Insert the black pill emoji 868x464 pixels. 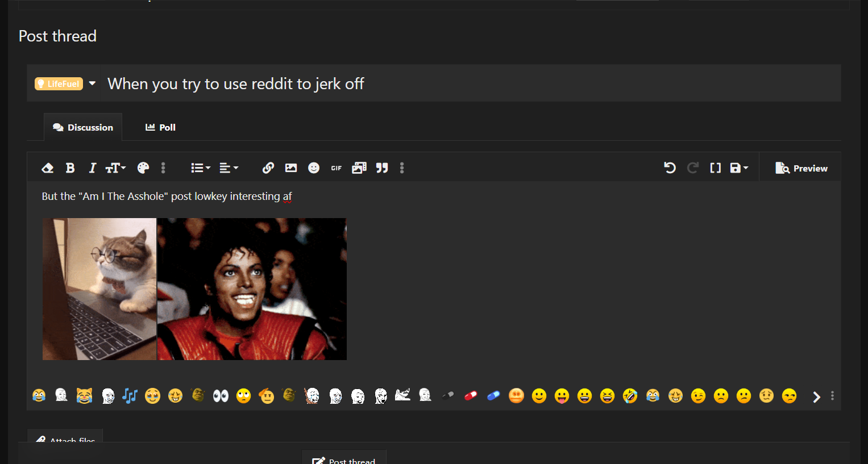pos(448,396)
